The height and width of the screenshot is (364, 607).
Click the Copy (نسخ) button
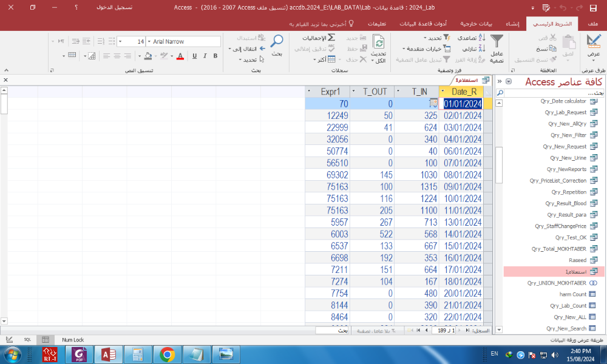pos(546,49)
